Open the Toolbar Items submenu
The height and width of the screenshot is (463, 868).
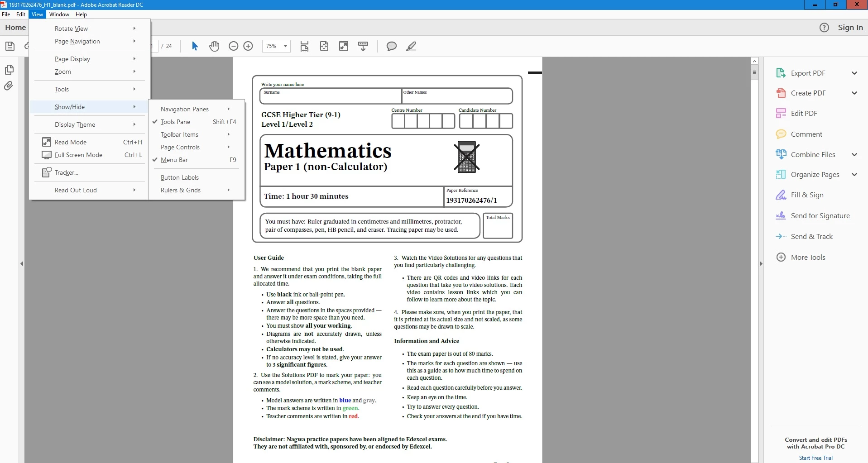point(197,134)
